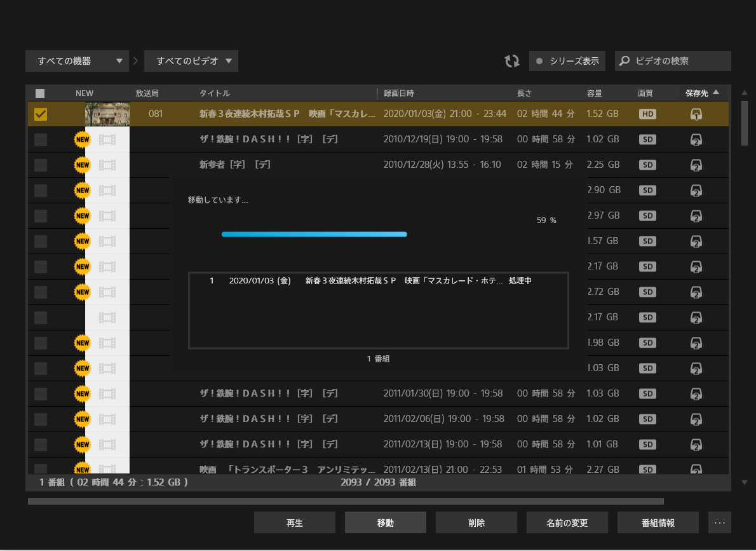Image resolution: width=756 pixels, height=551 pixels.
Task: Click the storage device icon in the highlighted row
Action: click(696, 114)
